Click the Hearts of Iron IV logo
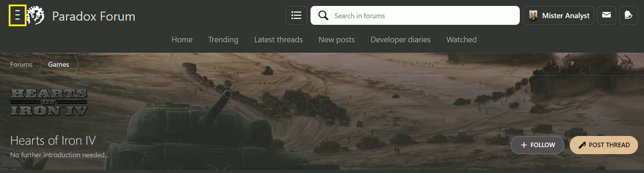The height and width of the screenshot is (173, 644). [49, 102]
